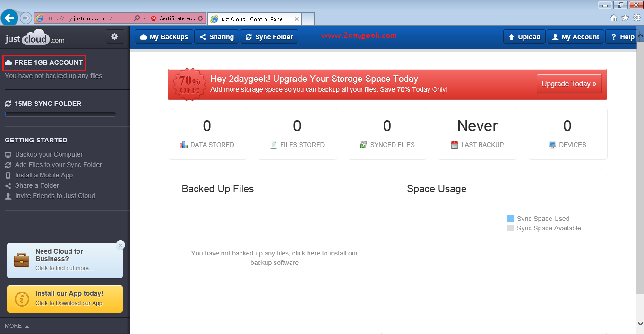The height and width of the screenshot is (334, 644).
Task: Click the Install our App today banner
Action: tap(65, 299)
